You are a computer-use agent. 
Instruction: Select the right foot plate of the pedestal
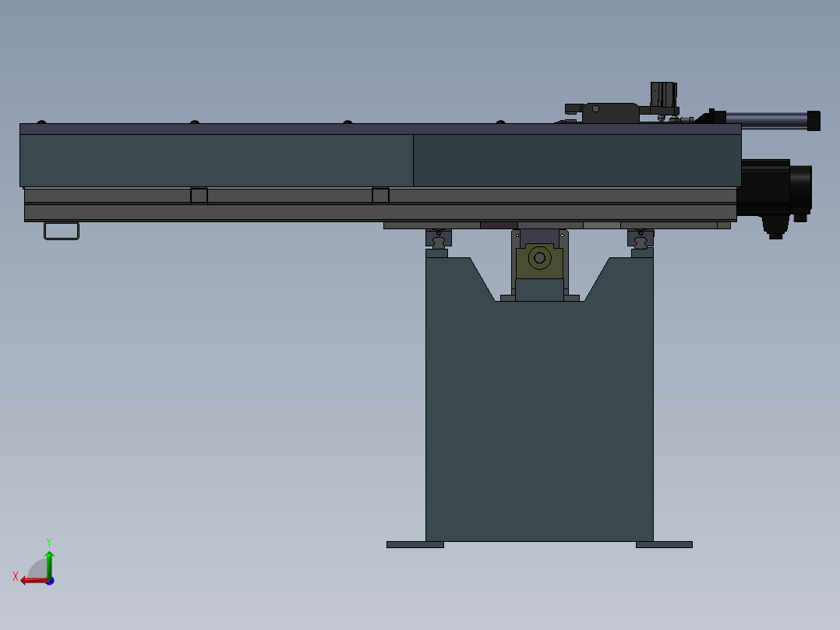[x=664, y=545]
